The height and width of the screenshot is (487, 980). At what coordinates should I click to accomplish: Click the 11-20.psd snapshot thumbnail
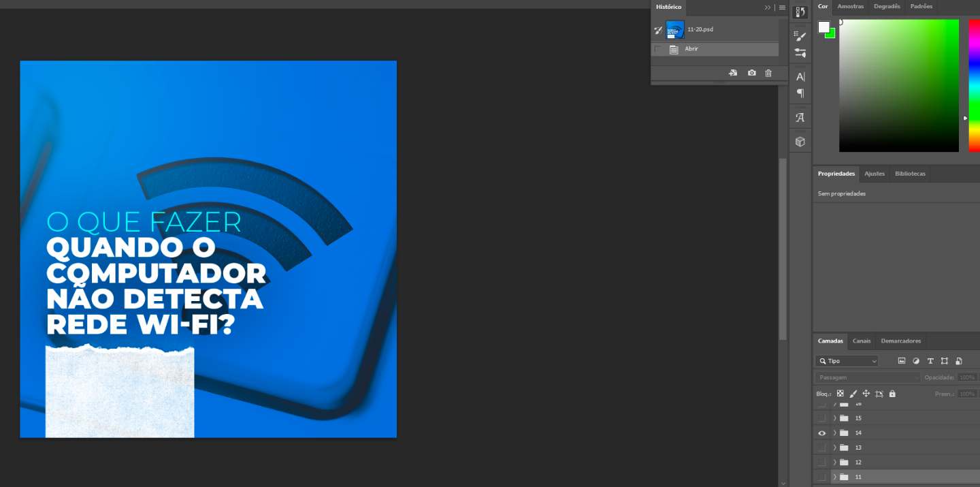click(x=675, y=29)
